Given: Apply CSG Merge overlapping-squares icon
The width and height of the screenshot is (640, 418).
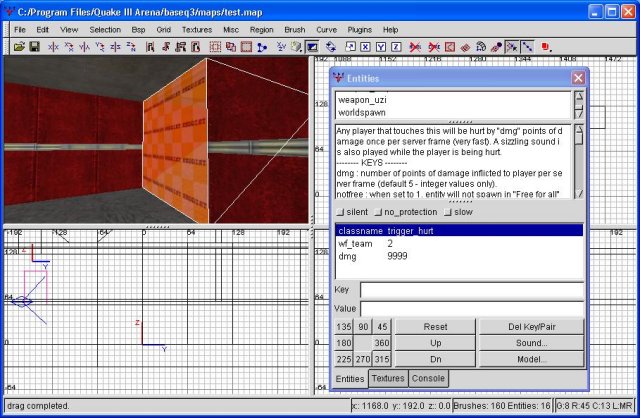Looking at the screenshot, I should pyautogui.click(x=231, y=47).
